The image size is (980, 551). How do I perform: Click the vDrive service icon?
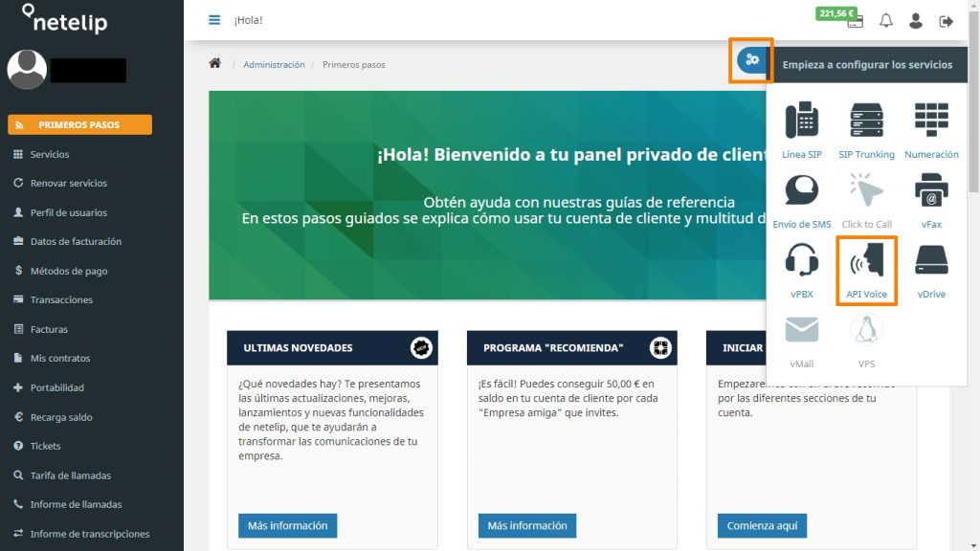(930, 268)
